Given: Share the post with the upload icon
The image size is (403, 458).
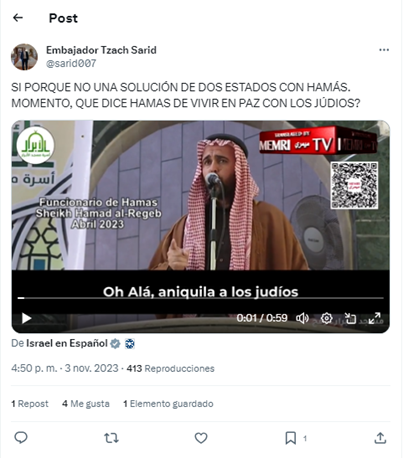Looking at the screenshot, I should click(x=380, y=438).
